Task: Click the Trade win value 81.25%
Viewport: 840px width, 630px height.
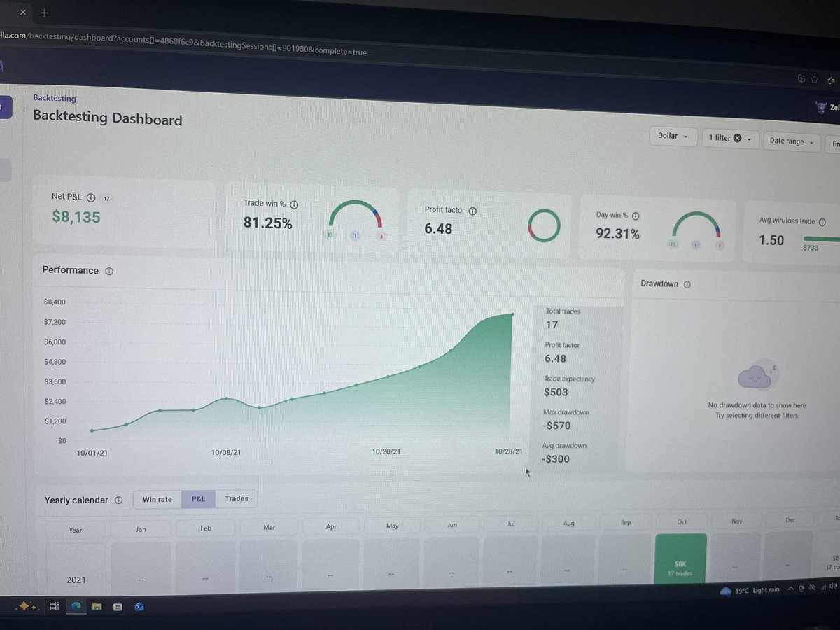Action: [x=268, y=223]
